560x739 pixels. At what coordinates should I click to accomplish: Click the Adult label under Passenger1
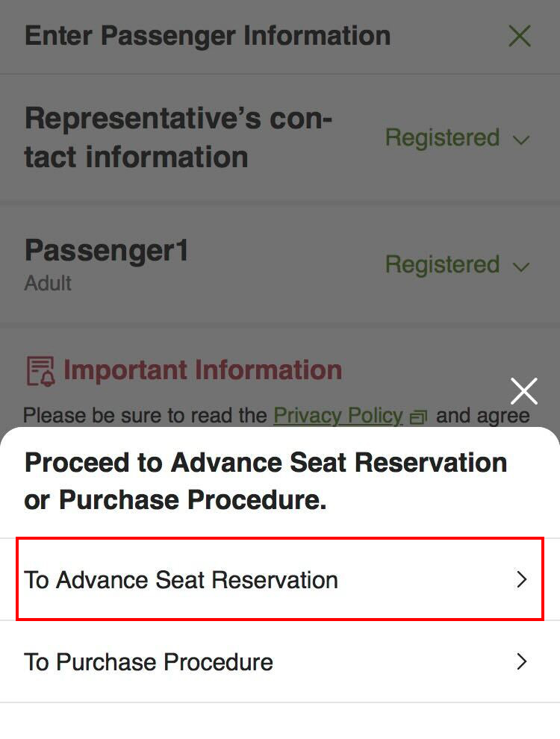(48, 284)
